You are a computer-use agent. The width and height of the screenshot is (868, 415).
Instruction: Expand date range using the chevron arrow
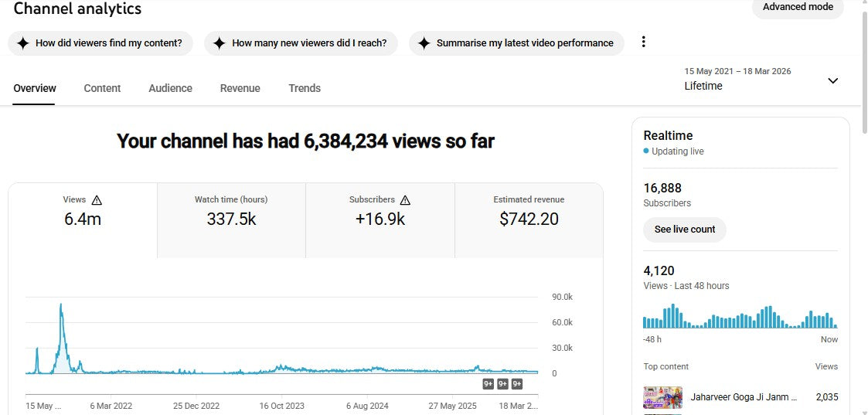coord(832,81)
